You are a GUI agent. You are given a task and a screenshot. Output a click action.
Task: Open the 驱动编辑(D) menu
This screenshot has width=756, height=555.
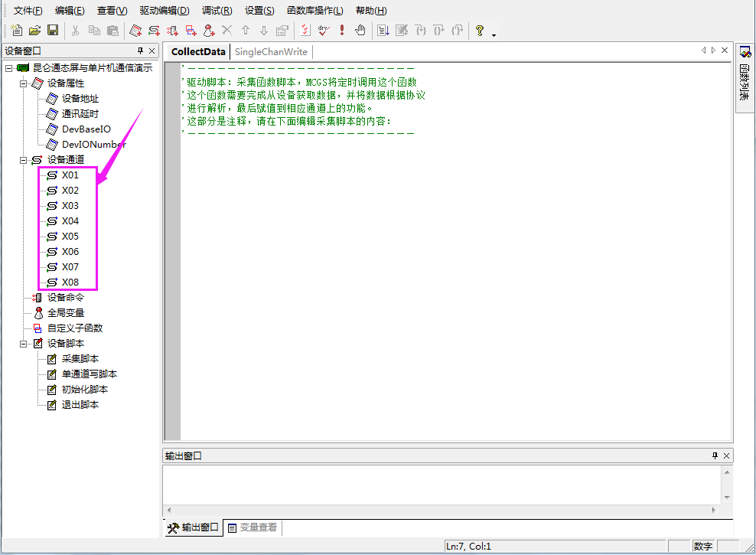tap(165, 11)
